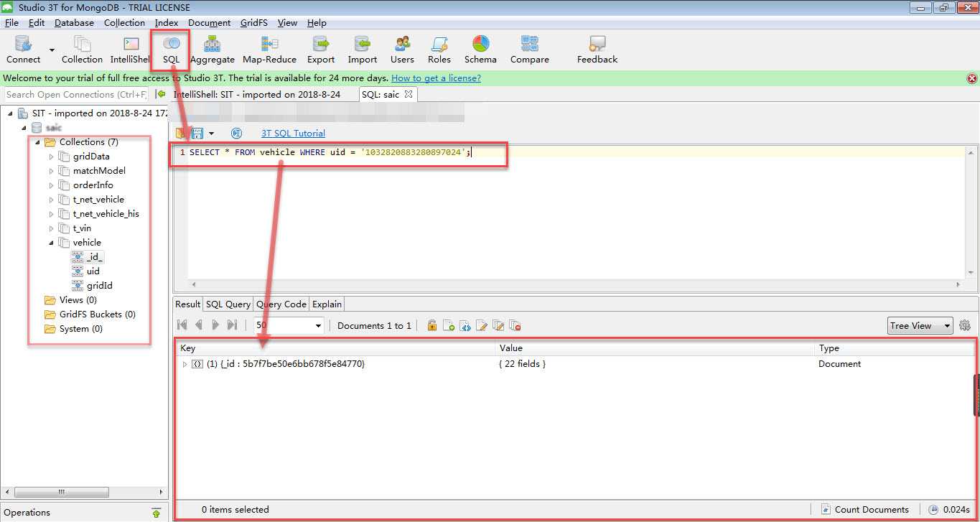Select the Result tab
The height and width of the screenshot is (522, 980).
click(188, 304)
